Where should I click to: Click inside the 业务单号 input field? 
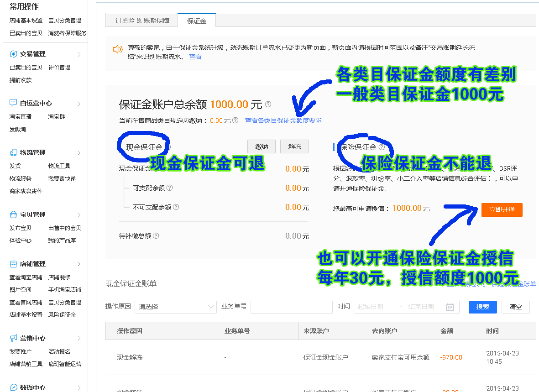[x=291, y=307]
